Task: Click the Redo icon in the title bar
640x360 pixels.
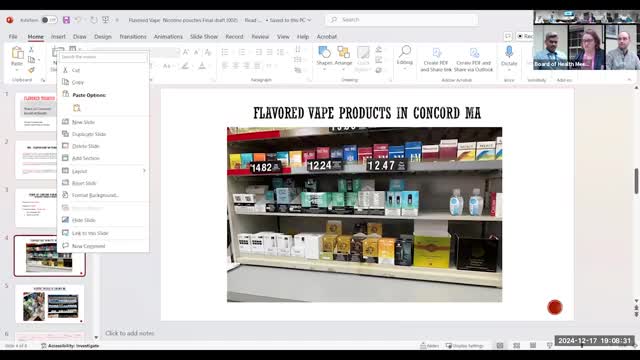Action: pyautogui.click(x=94, y=20)
